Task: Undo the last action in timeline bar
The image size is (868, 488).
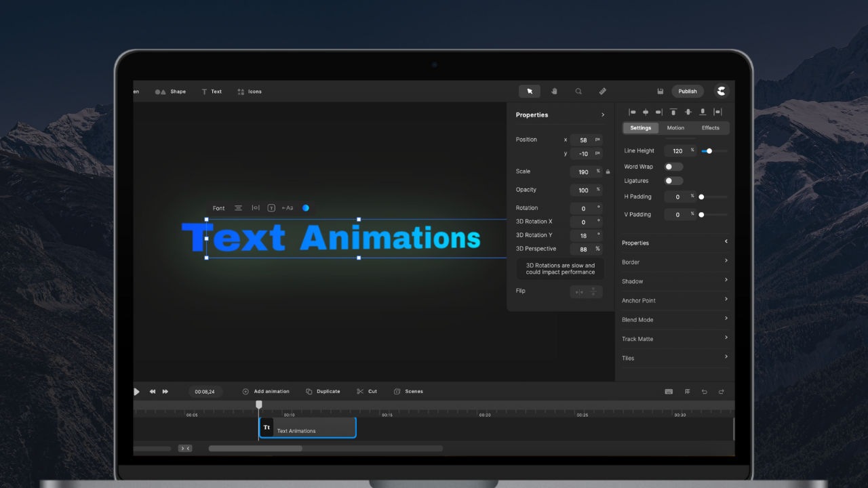Action: tap(704, 392)
